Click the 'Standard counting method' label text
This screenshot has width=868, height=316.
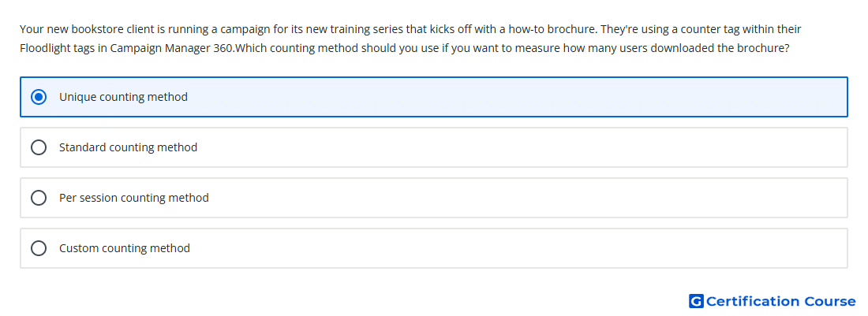tap(128, 147)
